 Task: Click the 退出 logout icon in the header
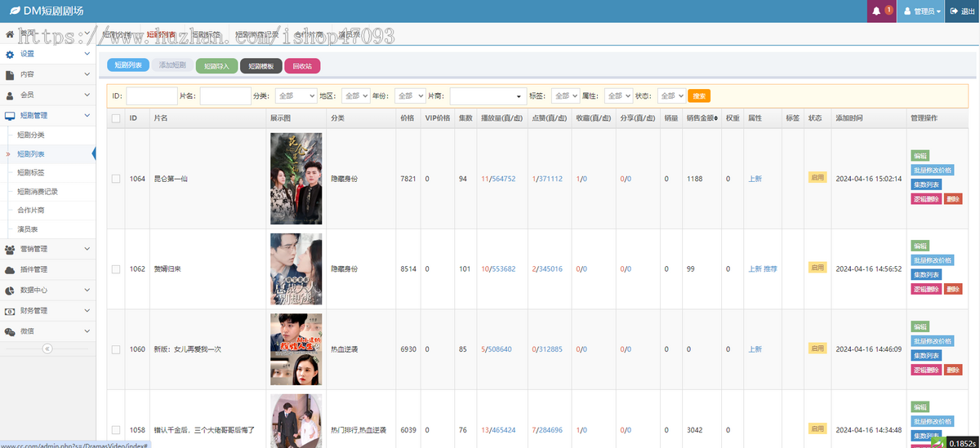[955, 11]
